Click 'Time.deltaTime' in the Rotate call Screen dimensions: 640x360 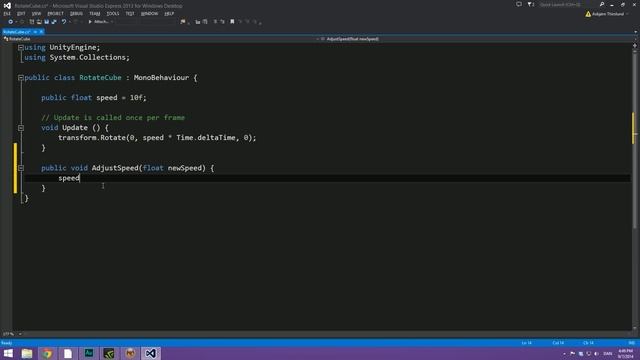pyautogui.click(x=206, y=138)
